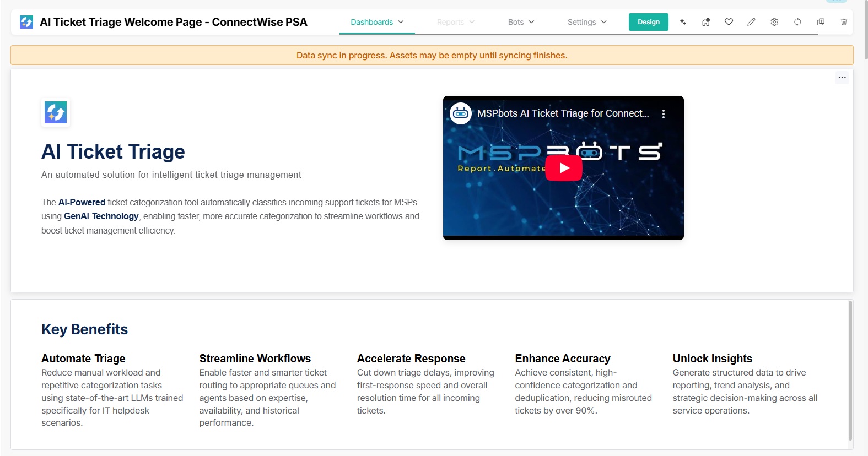The width and height of the screenshot is (868, 456).
Task: Open the three-dot menu on welcome widget
Action: [x=842, y=78]
